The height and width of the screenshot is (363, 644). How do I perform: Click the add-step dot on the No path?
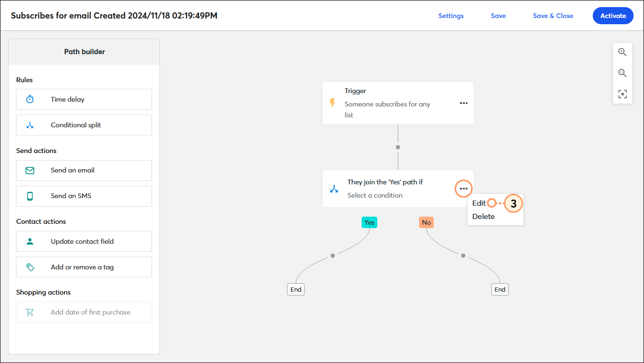[x=463, y=256]
